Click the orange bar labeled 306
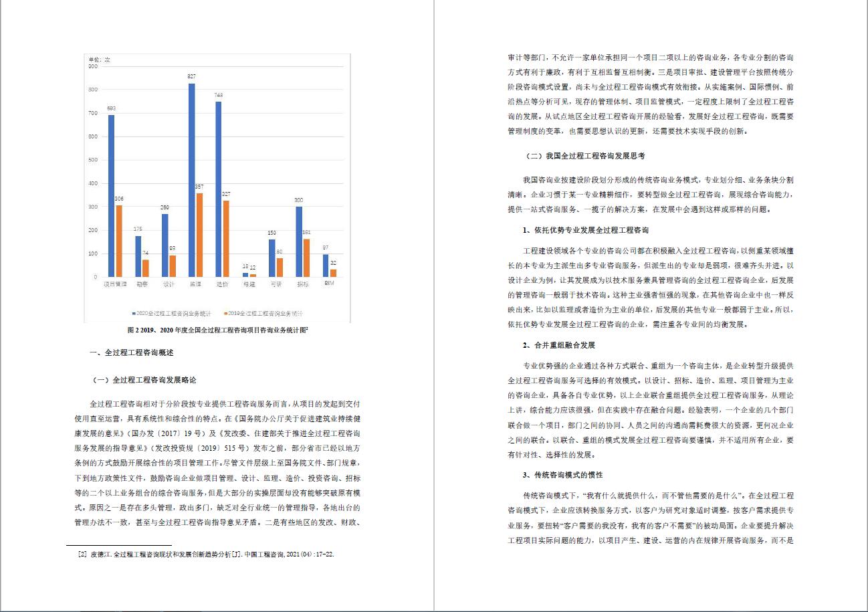The height and width of the screenshot is (612, 868). [119, 241]
